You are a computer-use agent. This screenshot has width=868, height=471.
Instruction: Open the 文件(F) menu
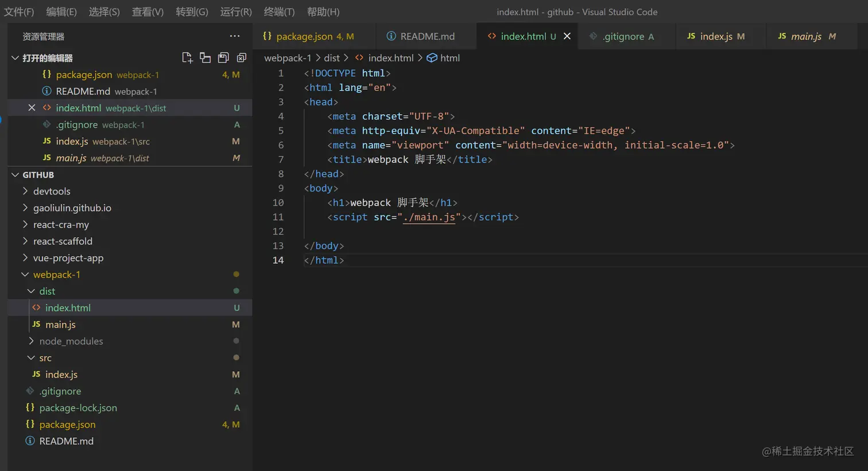coord(19,11)
